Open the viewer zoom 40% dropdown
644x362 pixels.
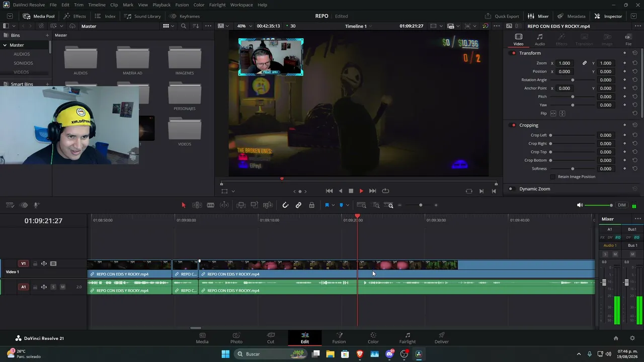coord(244,26)
